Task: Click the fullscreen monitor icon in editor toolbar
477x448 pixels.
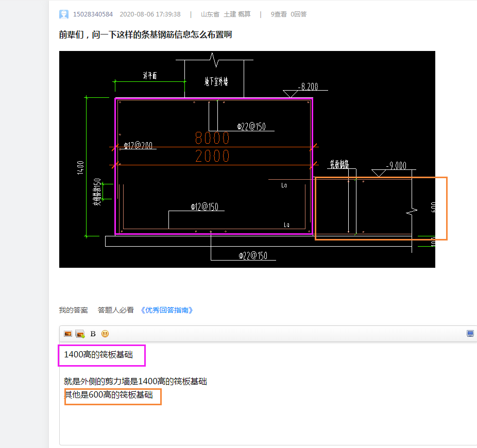Action: coord(470,334)
